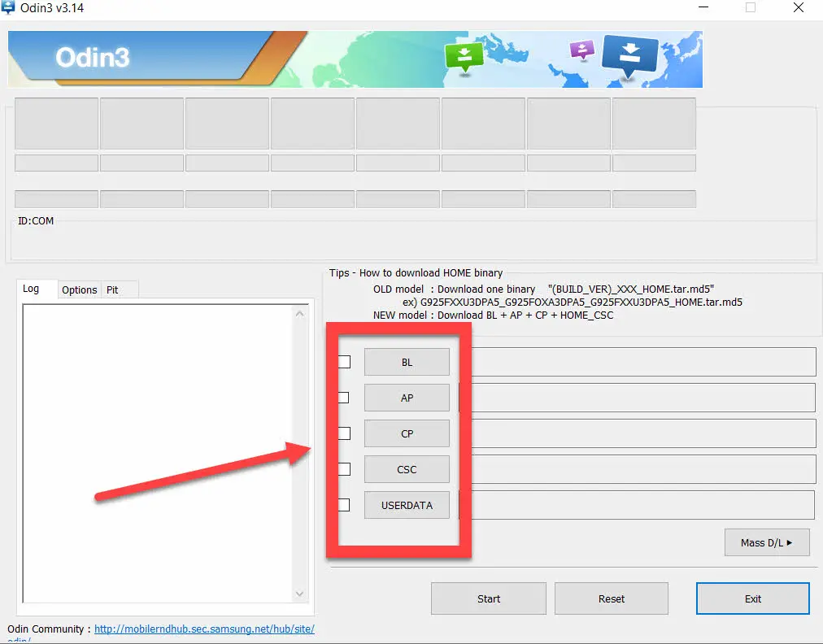This screenshot has width=823, height=644.
Task: Click inside the empty Log text area
Action: click(158, 454)
